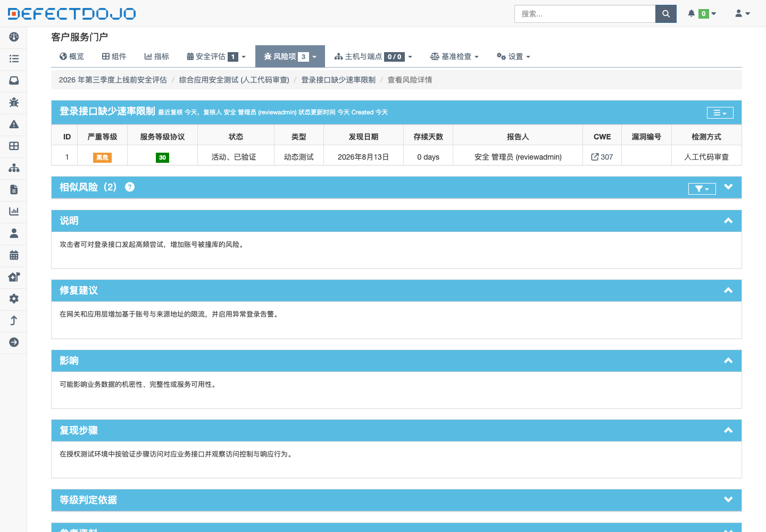Click the upward arrow icon in sidebar
This screenshot has width=766, height=532.
[14, 320]
